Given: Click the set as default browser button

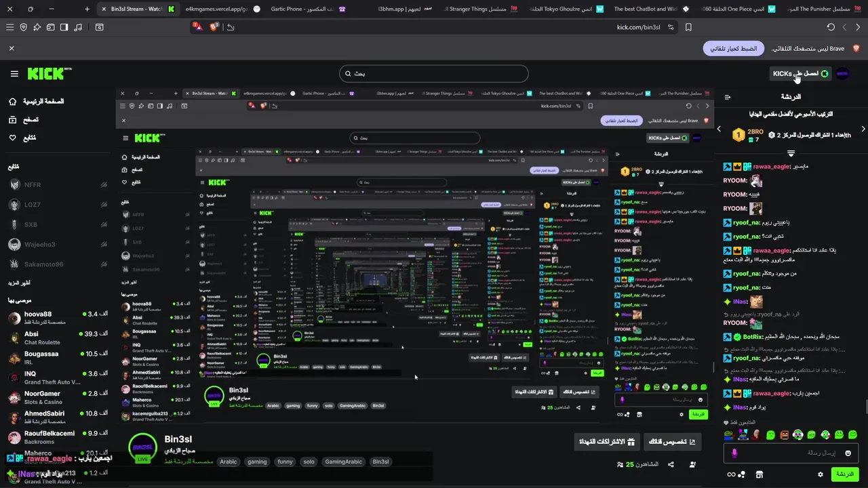Looking at the screenshot, I should click(734, 49).
